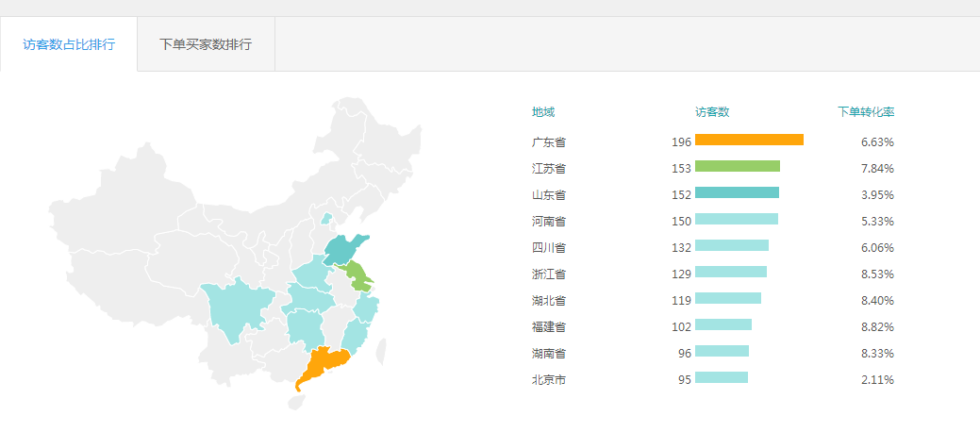Select the 浙江省 row label
Screen dimensions: 980x432
point(549,274)
